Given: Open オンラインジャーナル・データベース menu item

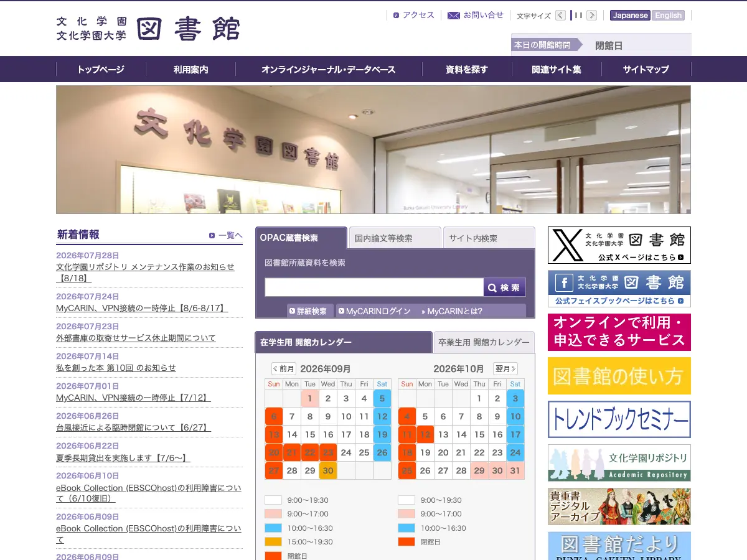Looking at the screenshot, I should click(x=329, y=70).
